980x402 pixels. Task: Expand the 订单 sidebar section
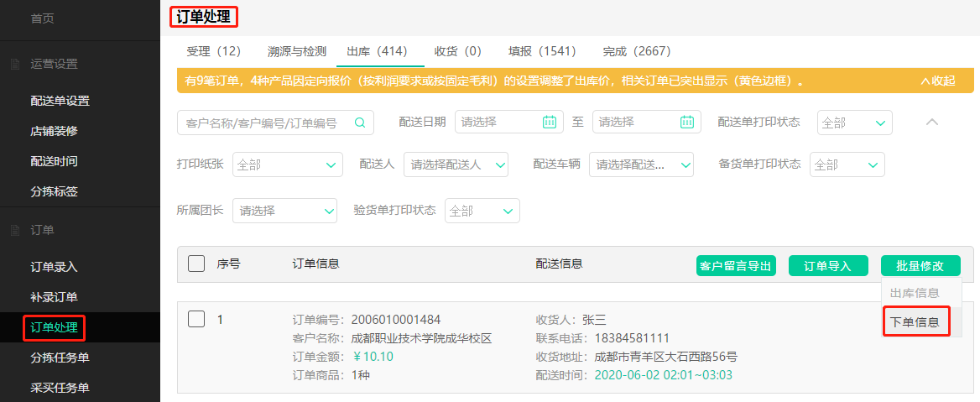coord(43,230)
